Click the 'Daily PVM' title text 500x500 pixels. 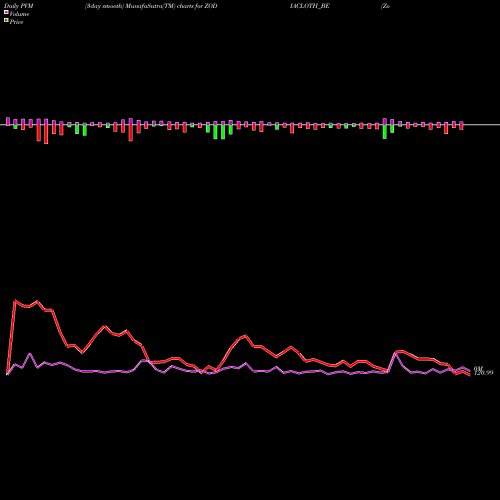pyautogui.click(x=19, y=6)
